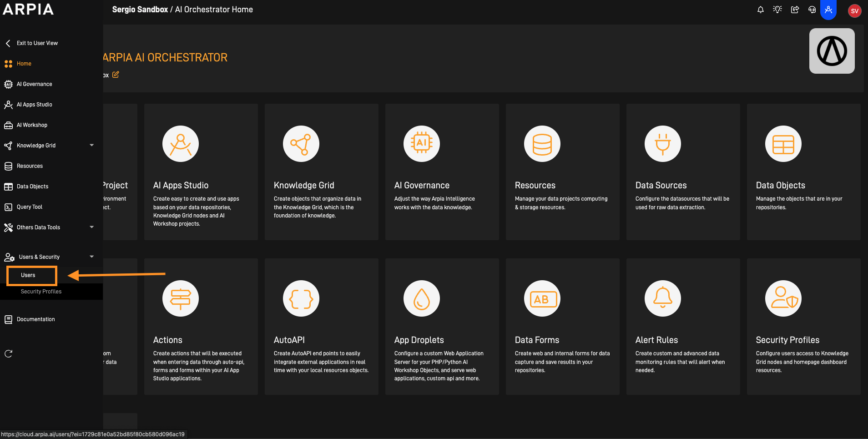The height and width of the screenshot is (439, 868).
Task: Open the App Droplets drop card icon
Action: (422, 298)
